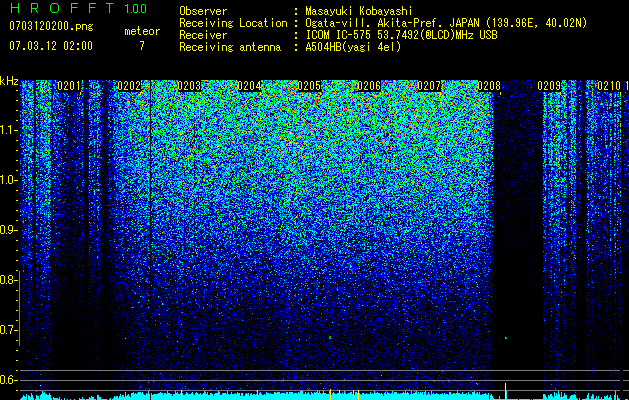Click the Receiving antenna label

(230, 47)
